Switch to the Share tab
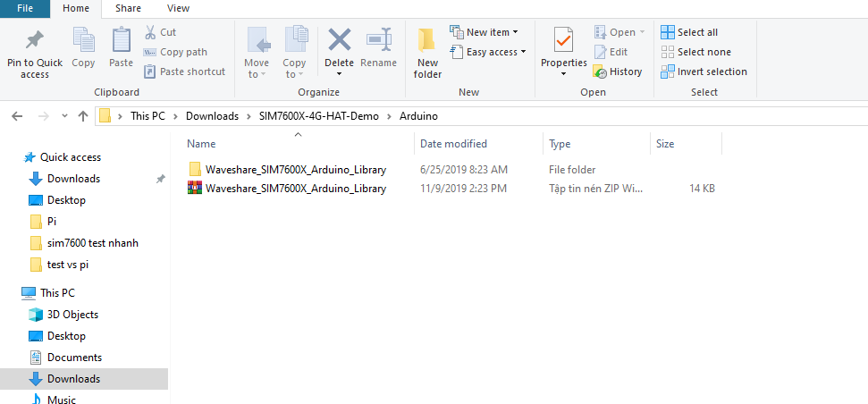This screenshot has height=404, width=868. click(129, 8)
